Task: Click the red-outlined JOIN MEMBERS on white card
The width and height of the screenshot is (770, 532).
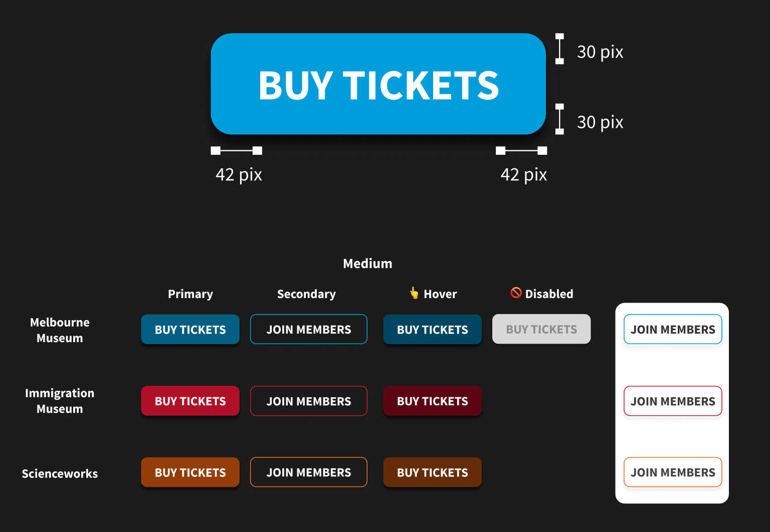Action: tap(673, 401)
